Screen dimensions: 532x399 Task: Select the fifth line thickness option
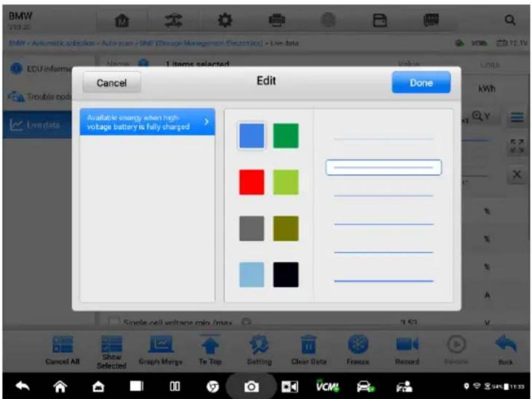[383, 253]
